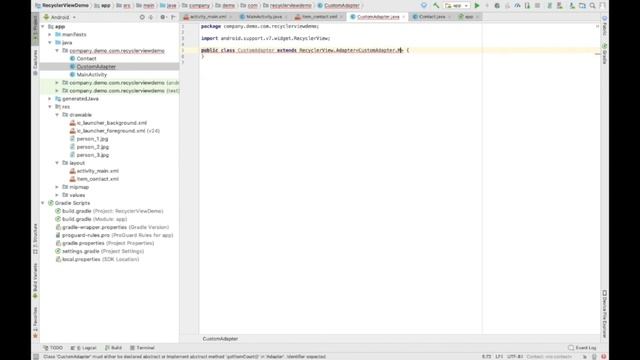
Task: Open the Favorites side tab
Action: coord(36,322)
